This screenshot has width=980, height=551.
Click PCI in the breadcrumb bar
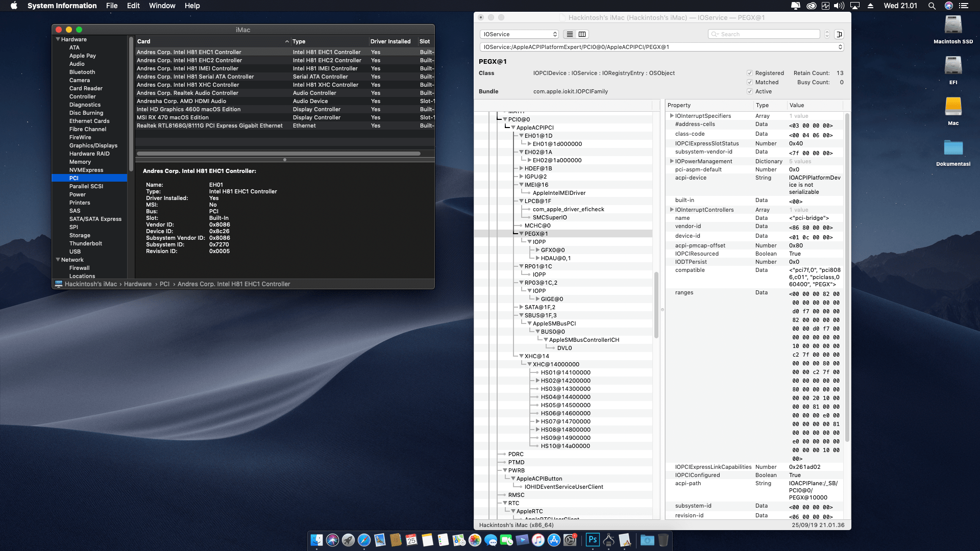[x=164, y=284]
